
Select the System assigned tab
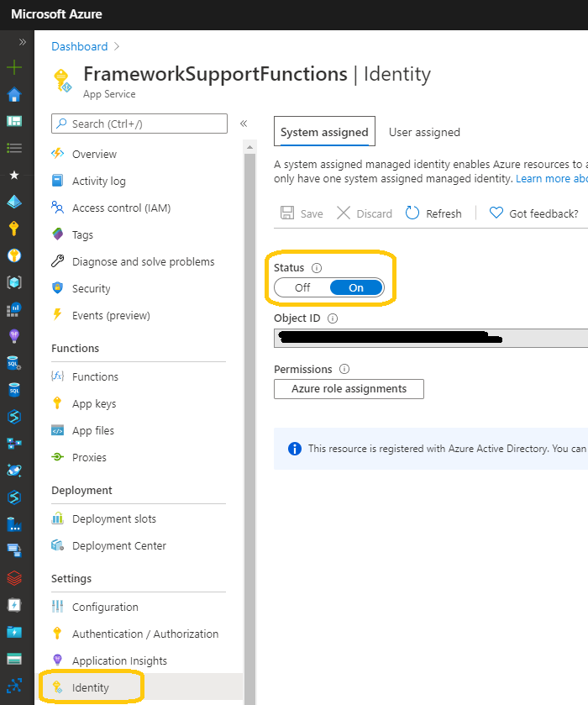point(324,132)
